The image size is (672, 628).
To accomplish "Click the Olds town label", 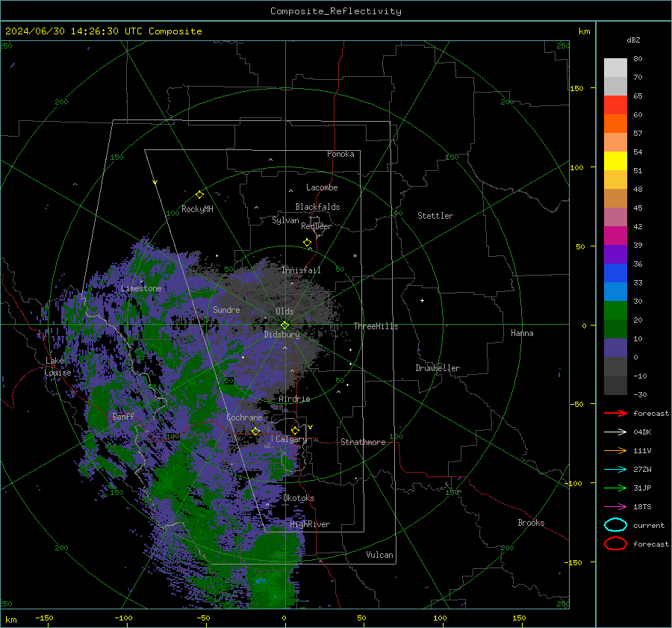I will 284,311.
